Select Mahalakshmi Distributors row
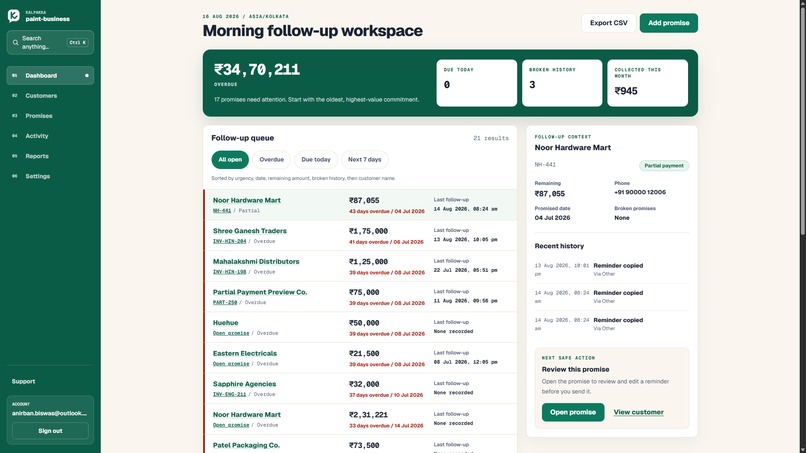The width and height of the screenshot is (806, 453). [x=360, y=266]
